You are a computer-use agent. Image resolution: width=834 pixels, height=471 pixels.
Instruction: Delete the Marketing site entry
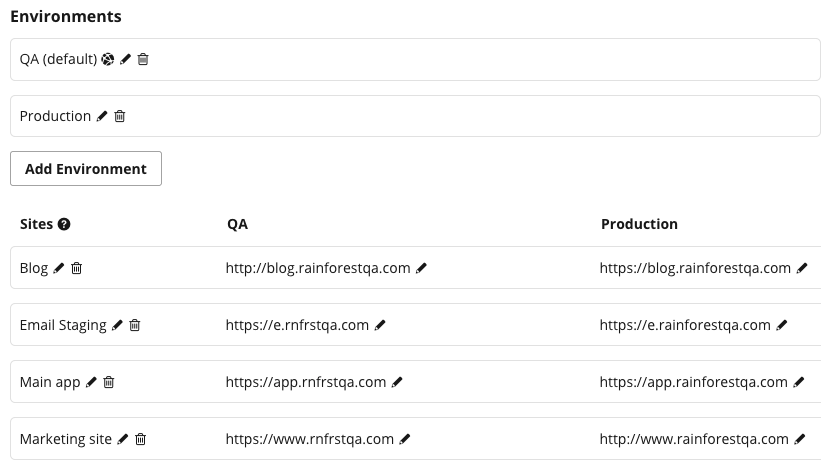click(140, 439)
